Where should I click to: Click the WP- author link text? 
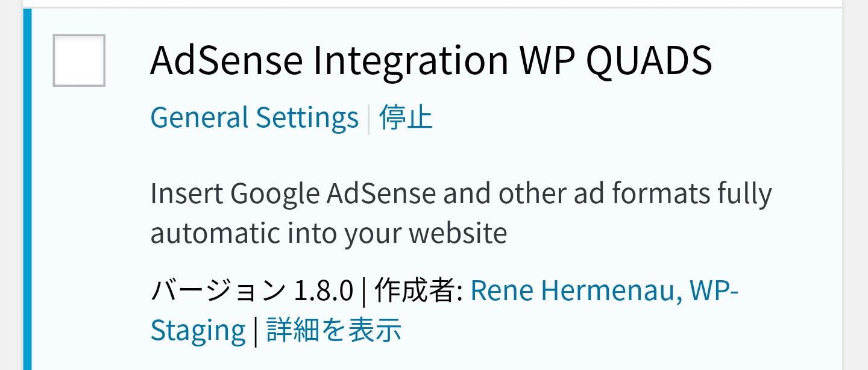coord(714,291)
